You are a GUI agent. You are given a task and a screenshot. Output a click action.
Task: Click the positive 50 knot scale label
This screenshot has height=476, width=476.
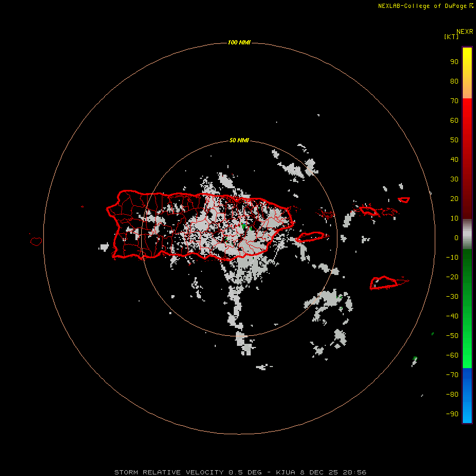coord(454,140)
